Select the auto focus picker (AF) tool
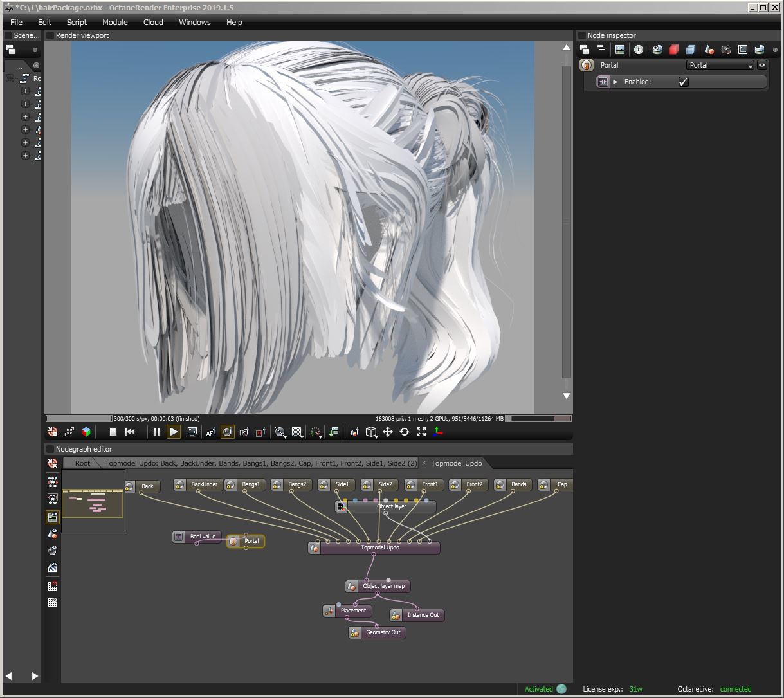 pos(210,432)
